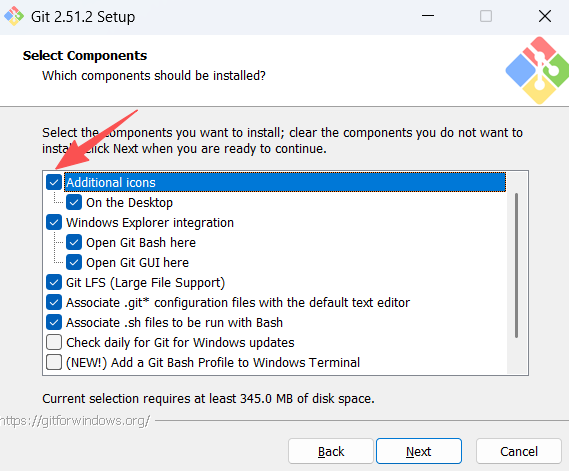Image resolution: width=569 pixels, height=471 pixels.
Task: Uncheck Open Git GUI here option
Action: coord(74,262)
